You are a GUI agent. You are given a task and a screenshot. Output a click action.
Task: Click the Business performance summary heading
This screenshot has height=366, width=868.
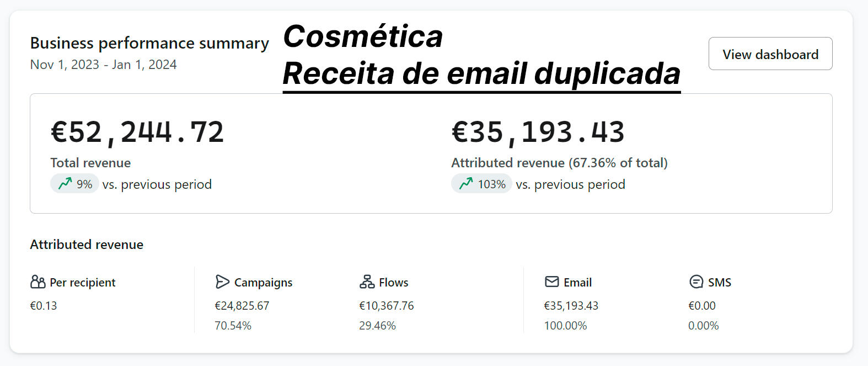click(149, 43)
